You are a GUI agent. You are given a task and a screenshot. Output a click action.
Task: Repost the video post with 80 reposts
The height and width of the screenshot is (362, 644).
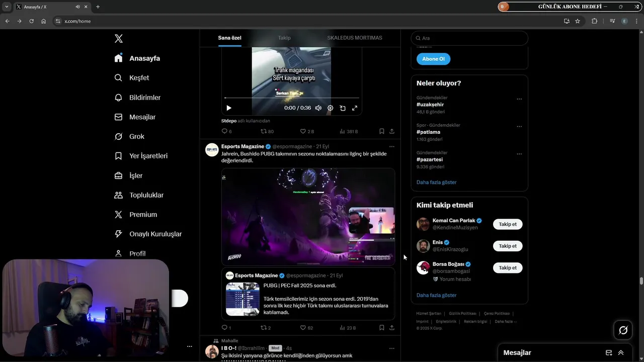click(x=267, y=131)
